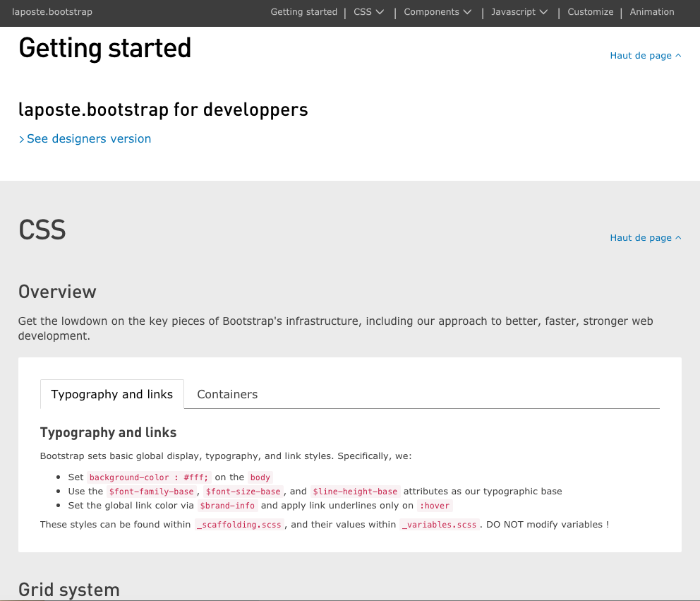Open the Getting started nav item
Screen dimensions: 700x601
point(303,12)
